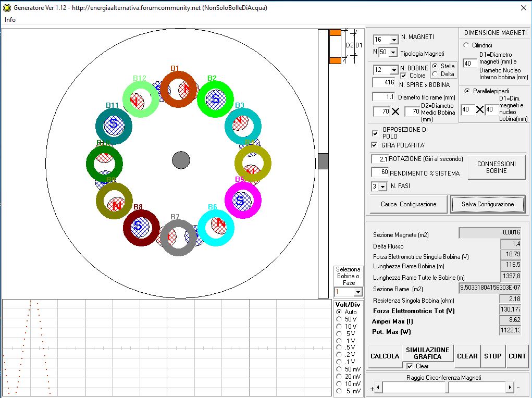Click the Sezione Rame value field
Viewport: 532px width, 398px height.
point(490,288)
